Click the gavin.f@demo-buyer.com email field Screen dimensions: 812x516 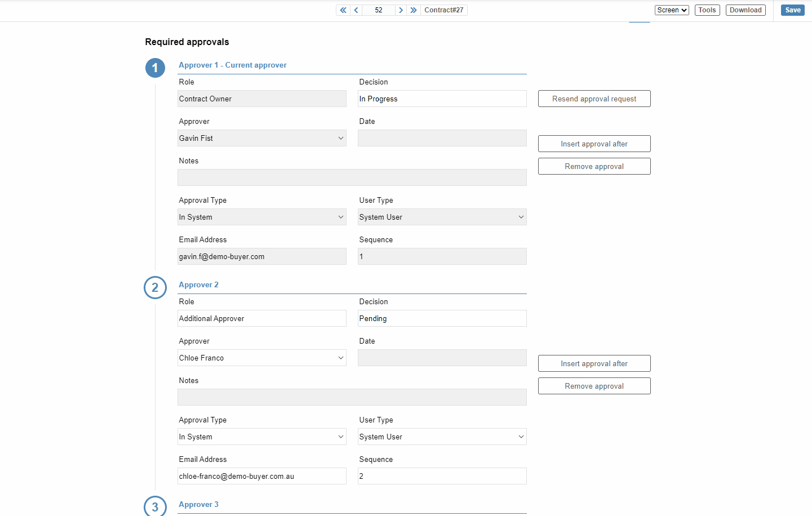262,256
